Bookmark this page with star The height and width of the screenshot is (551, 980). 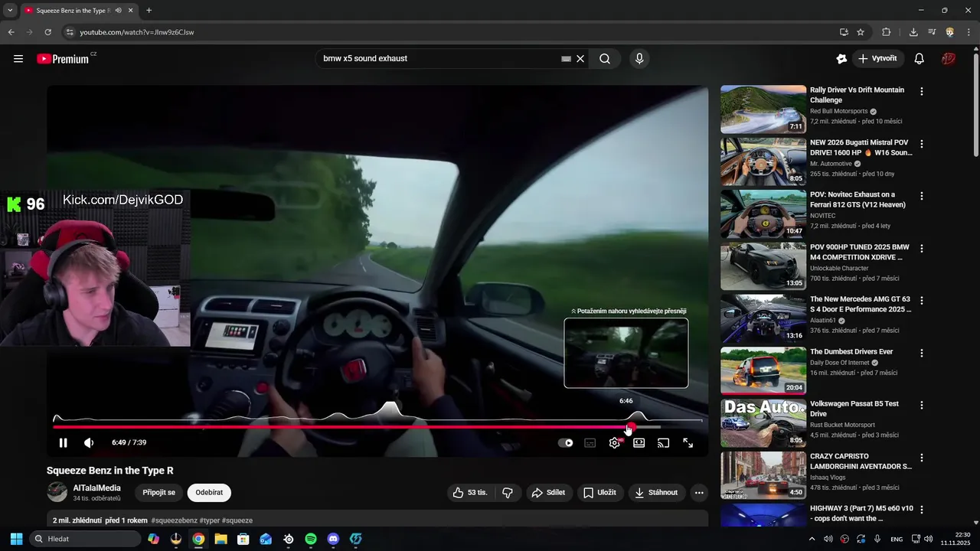tap(861, 32)
